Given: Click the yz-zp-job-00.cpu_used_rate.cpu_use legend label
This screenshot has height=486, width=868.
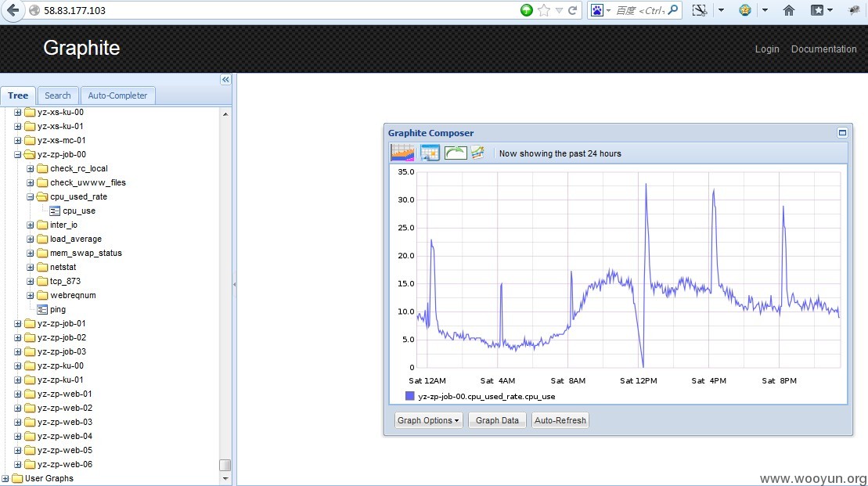Looking at the screenshot, I should [487, 396].
